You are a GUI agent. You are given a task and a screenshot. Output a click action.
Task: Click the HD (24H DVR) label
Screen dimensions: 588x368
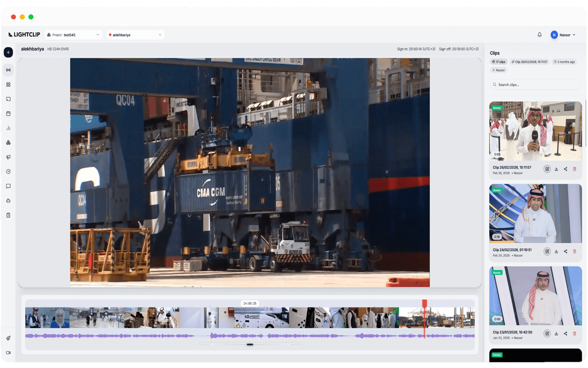(58, 49)
